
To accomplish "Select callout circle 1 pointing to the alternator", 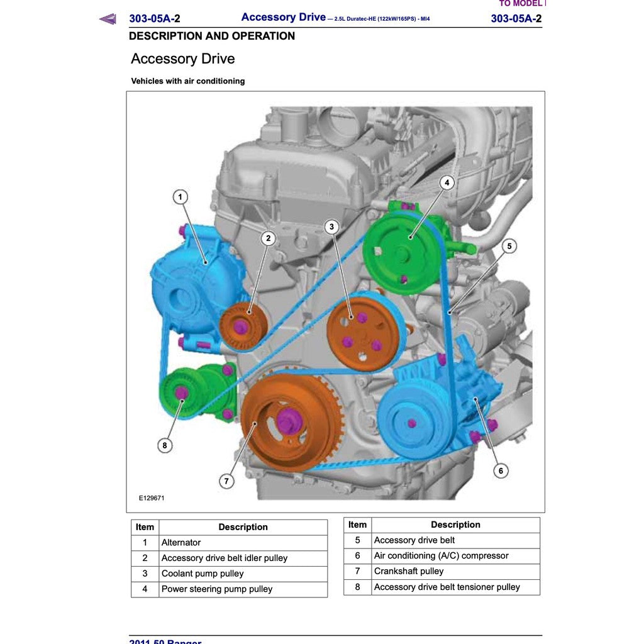I will point(181,196).
